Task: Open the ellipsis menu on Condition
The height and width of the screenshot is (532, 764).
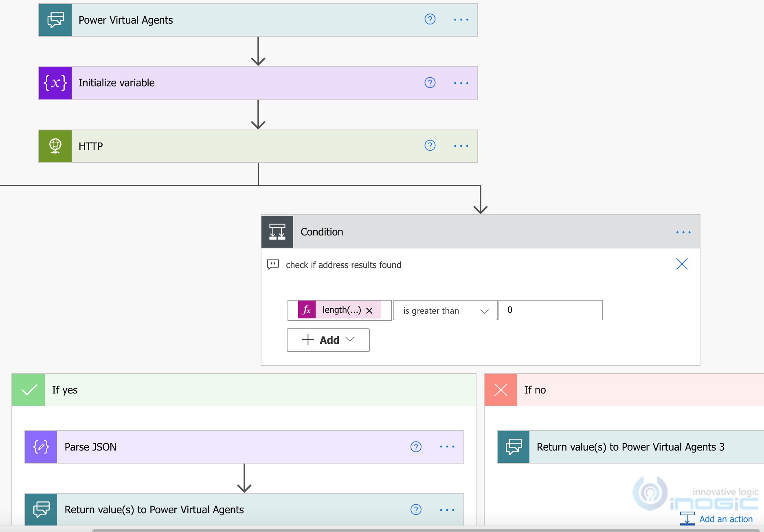Action: (x=683, y=232)
